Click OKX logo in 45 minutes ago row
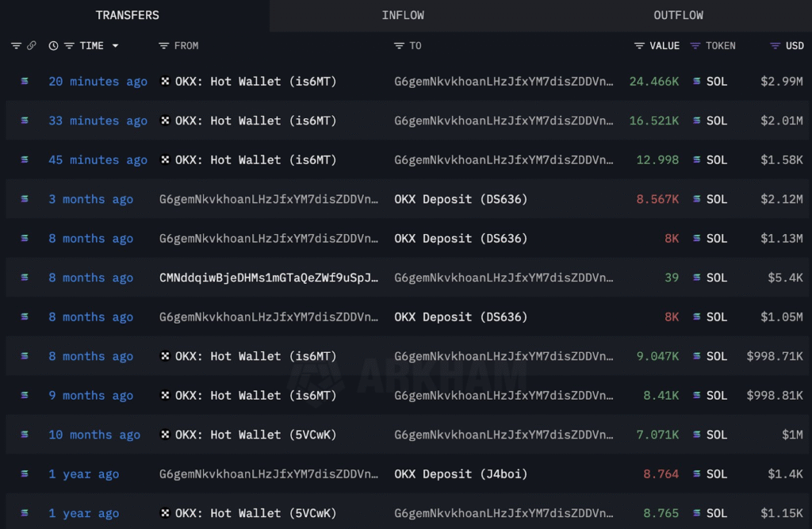The height and width of the screenshot is (529, 812). [x=165, y=160]
